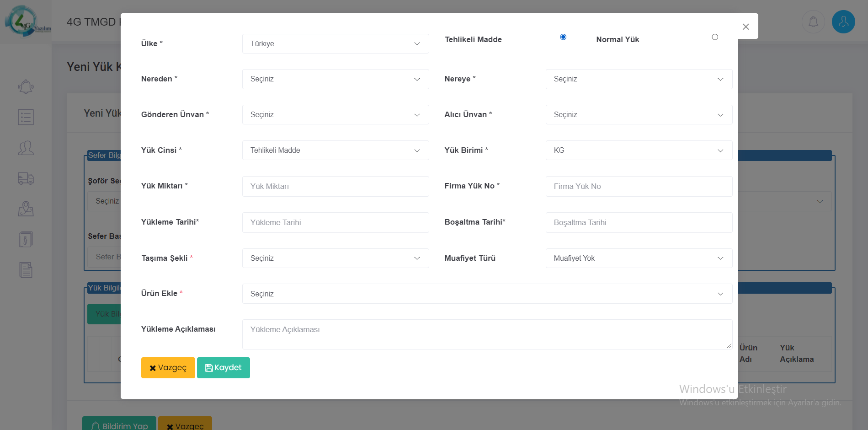868x430 pixels.
Task: Expand the Alıcı Ünvan dropdown
Action: [639, 114]
